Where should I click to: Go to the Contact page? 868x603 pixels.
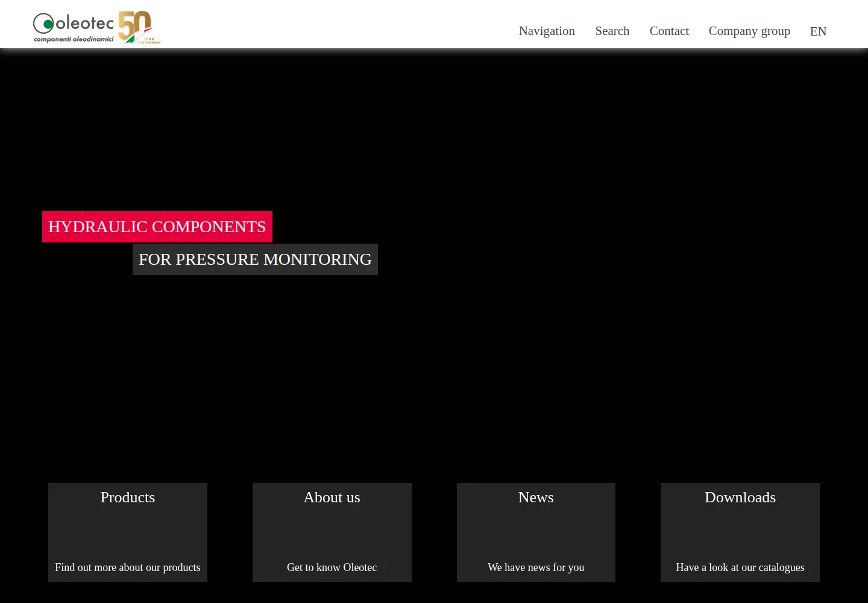point(669,31)
